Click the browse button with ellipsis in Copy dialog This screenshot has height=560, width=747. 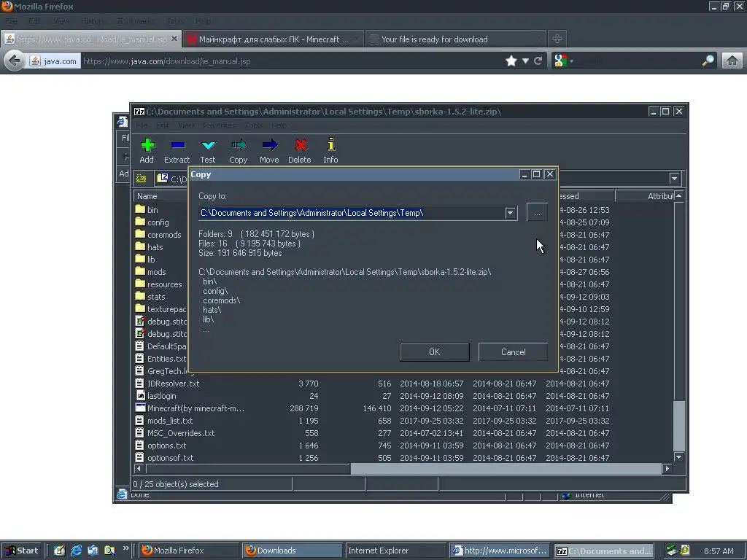point(537,212)
